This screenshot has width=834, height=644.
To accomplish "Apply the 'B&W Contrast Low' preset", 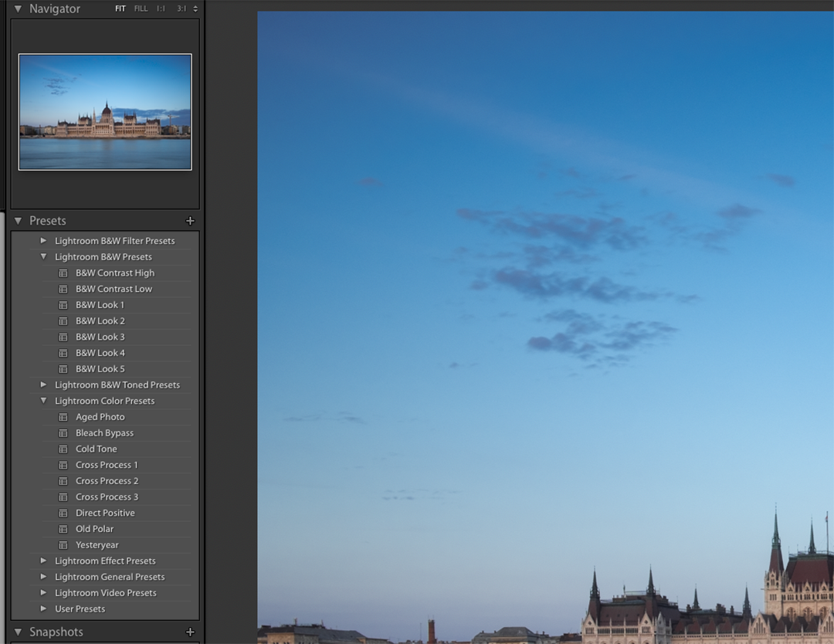I will (114, 289).
